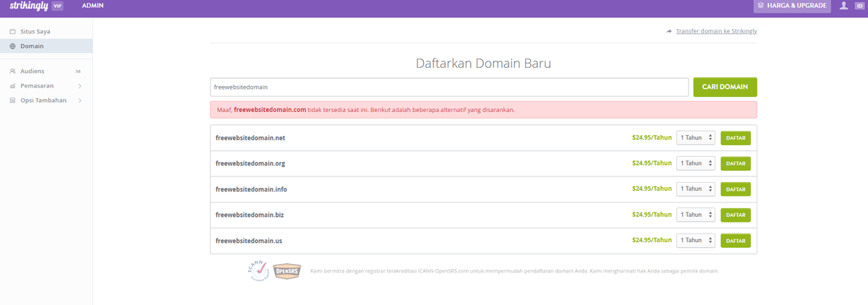Click the Audiens count badge 58
Image resolution: width=868 pixels, height=305 pixels.
click(78, 72)
